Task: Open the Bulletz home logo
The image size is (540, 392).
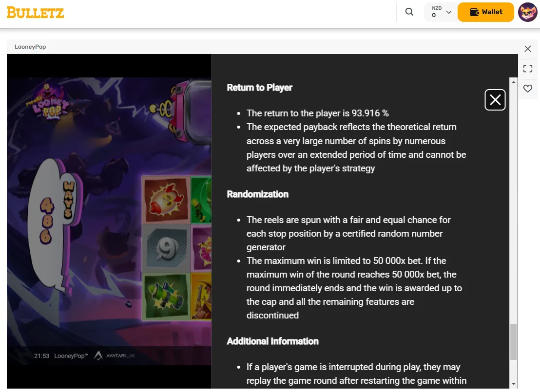Action: pos(35,13)
